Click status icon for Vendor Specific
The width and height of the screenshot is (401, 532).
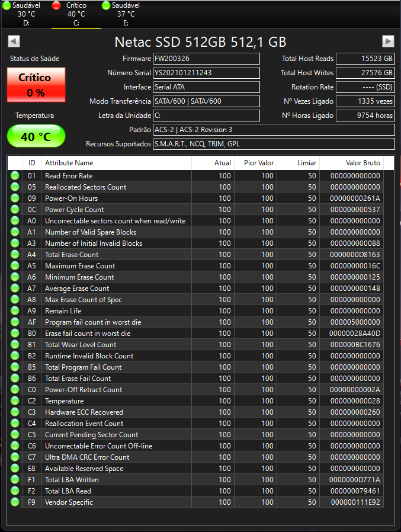[15, 502]
